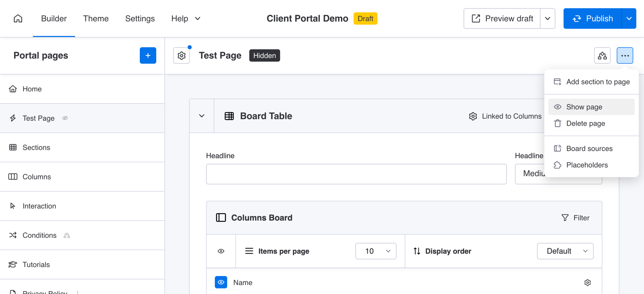Click the Filter funnel icon
The height and width of the screenshot is (294, 644).
pyautogui.click(x=565, y=218)
